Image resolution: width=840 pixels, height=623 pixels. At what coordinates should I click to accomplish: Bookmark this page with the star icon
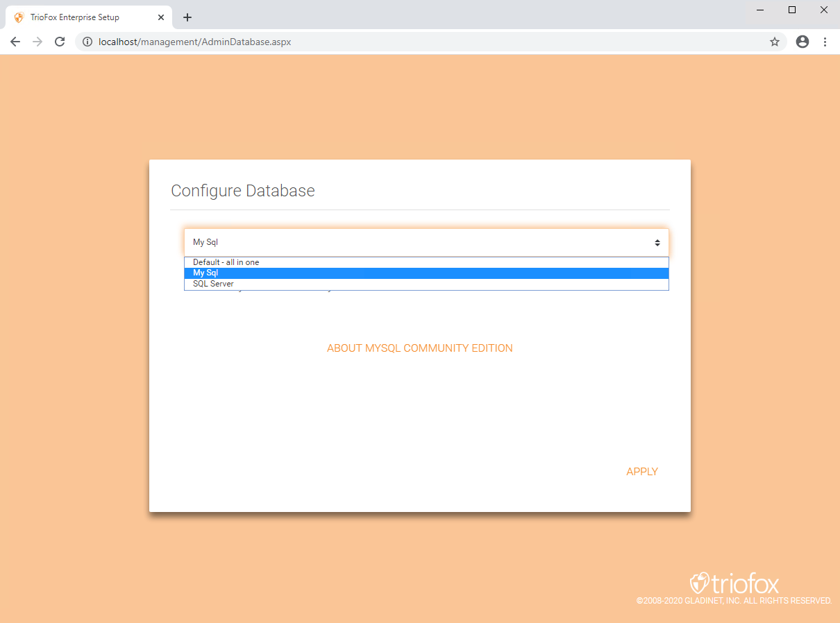(775, 42)
